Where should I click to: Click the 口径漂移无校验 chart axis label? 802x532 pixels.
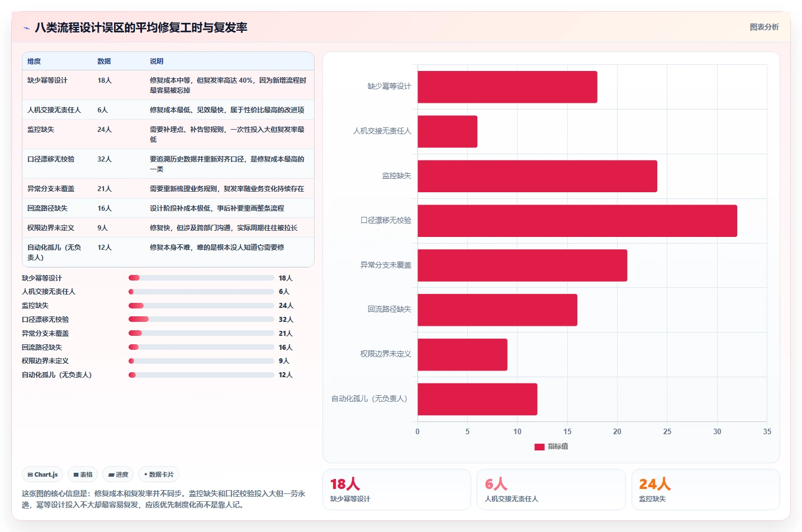[x=386, y=220]
